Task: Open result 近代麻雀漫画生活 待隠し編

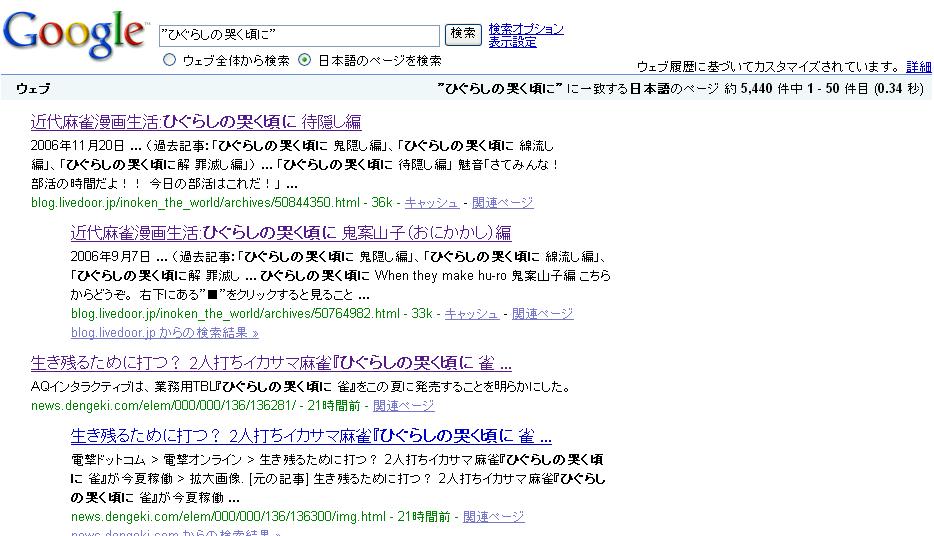Action: (x=196, y=122)
